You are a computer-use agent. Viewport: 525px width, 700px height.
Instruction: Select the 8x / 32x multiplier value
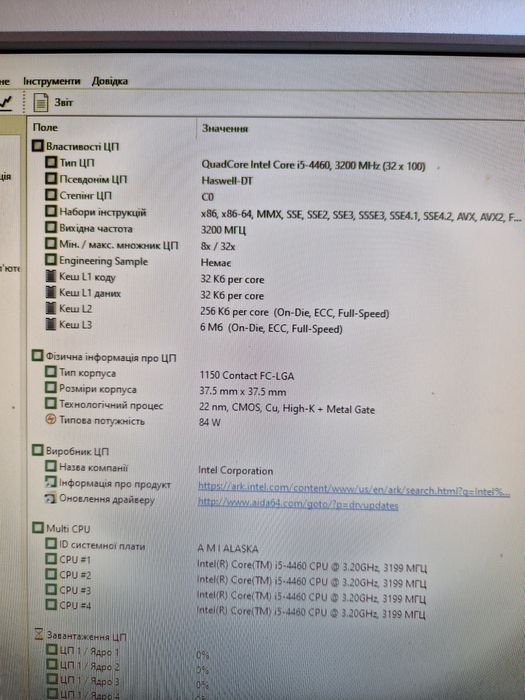[218, 246]
